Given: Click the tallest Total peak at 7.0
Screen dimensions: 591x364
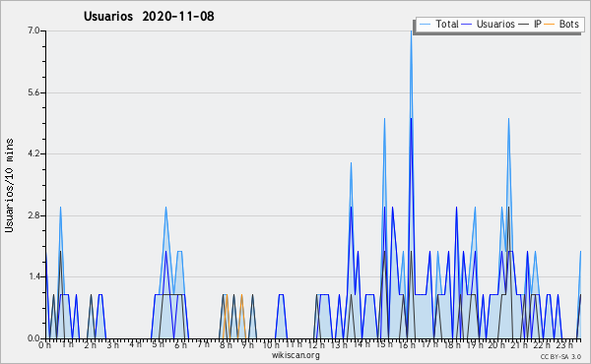Looking at the screenshot, I should (411, 31).
